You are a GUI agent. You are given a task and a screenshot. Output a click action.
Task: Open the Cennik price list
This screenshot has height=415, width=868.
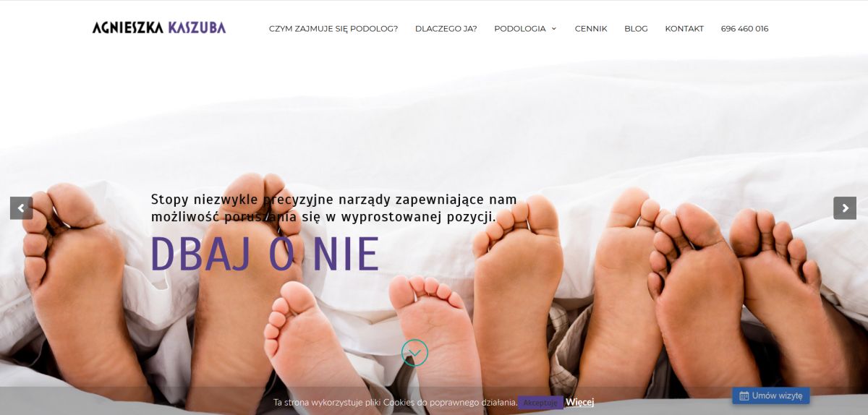tap(591, 29)
